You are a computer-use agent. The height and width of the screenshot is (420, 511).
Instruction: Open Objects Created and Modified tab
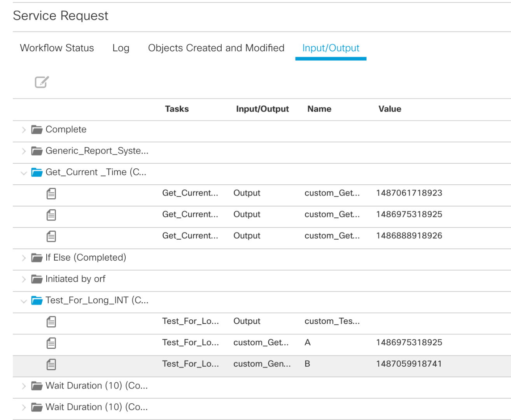click(x=216, y=48)
